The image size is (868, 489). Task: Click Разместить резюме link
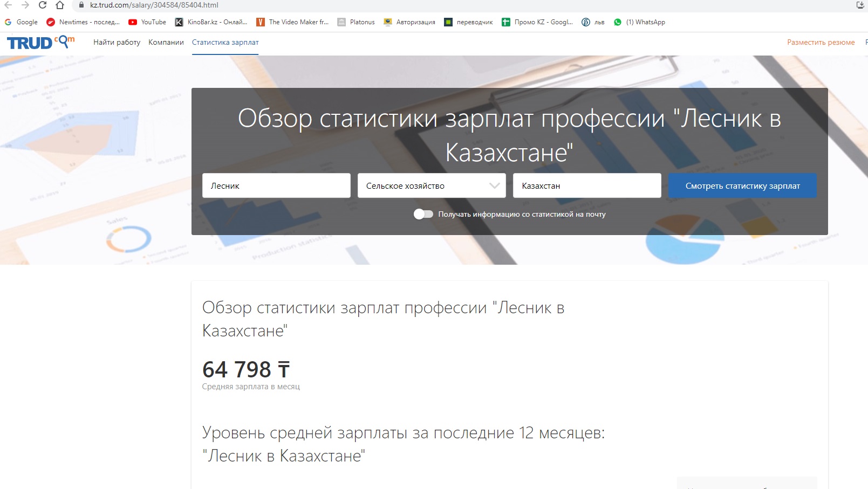pyautogui.click(x=821, y=42)
